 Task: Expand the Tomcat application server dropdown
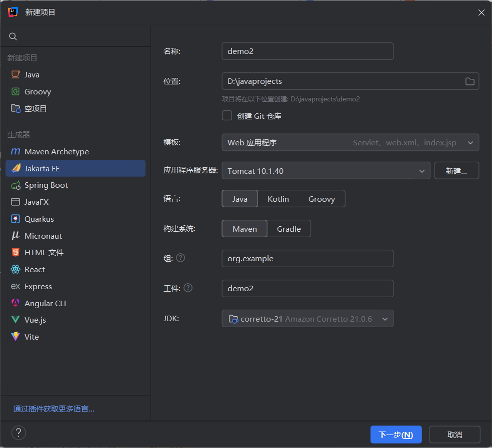point(421,170)
